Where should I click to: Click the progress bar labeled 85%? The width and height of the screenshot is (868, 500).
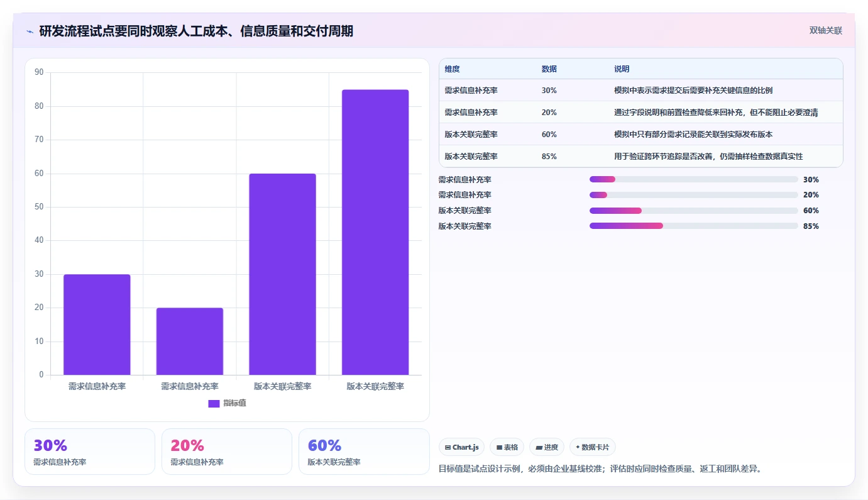693,226
